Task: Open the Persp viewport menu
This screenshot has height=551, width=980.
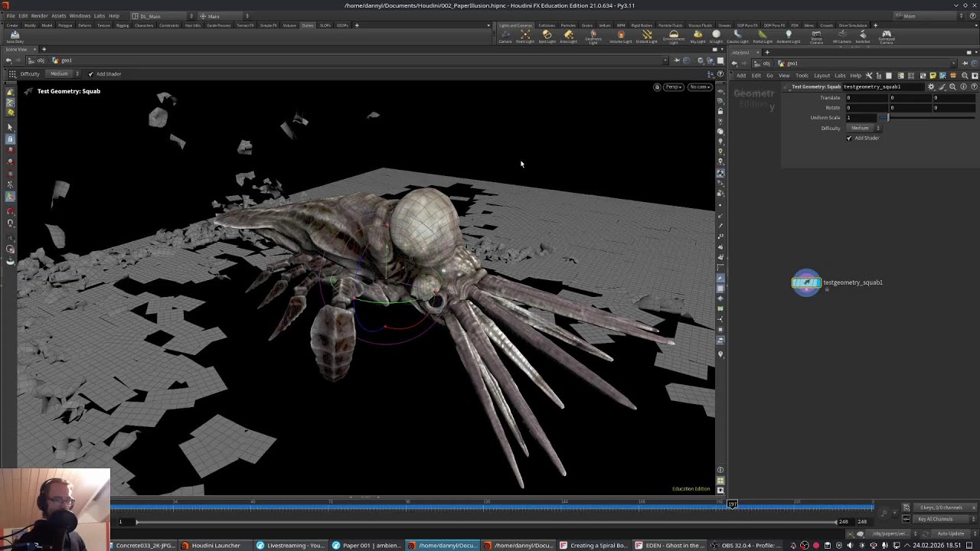Action: pyautogui.click(x=674, y=86)
